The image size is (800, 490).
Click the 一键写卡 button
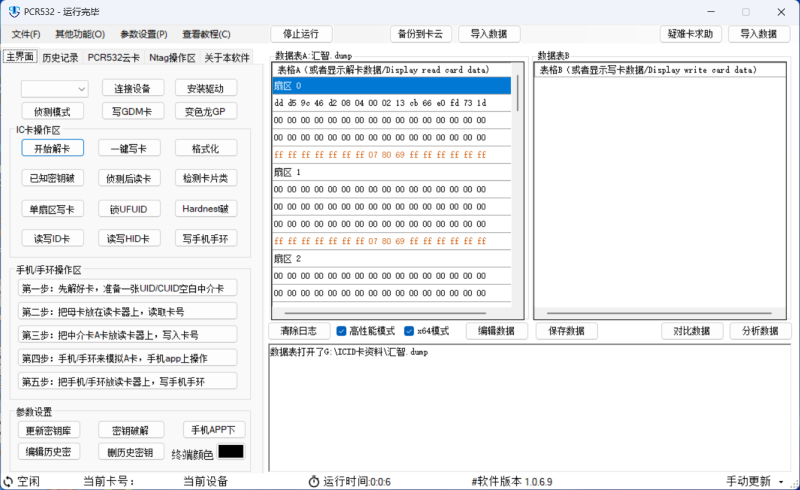click(x=129, y=149)
